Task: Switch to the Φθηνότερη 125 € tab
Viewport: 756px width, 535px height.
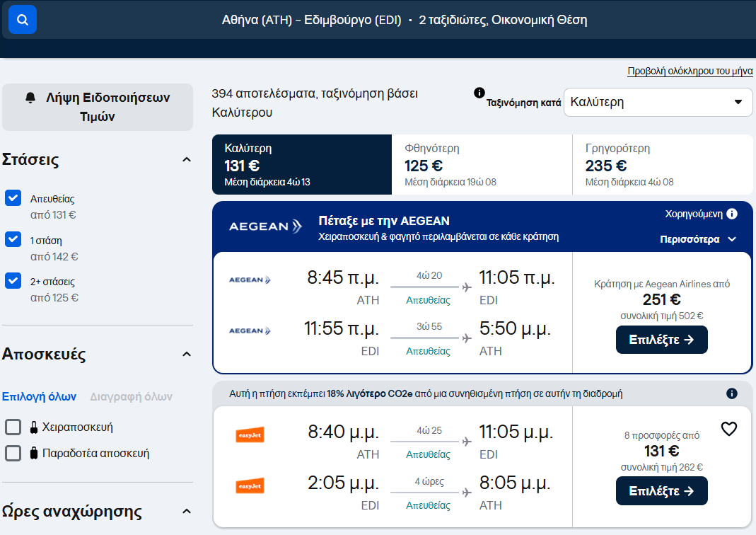Action: pos(481,164)
